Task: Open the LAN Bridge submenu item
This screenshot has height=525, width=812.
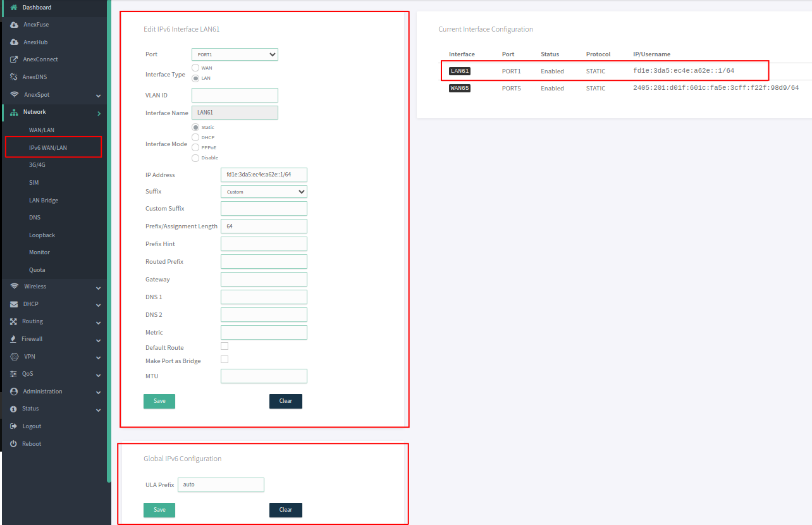Action: [x=44, y=200]
